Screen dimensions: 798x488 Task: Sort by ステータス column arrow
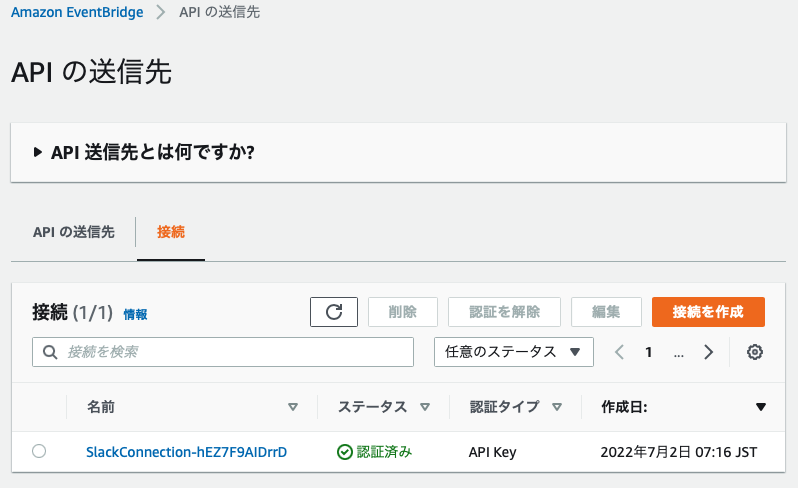(425, 407)
